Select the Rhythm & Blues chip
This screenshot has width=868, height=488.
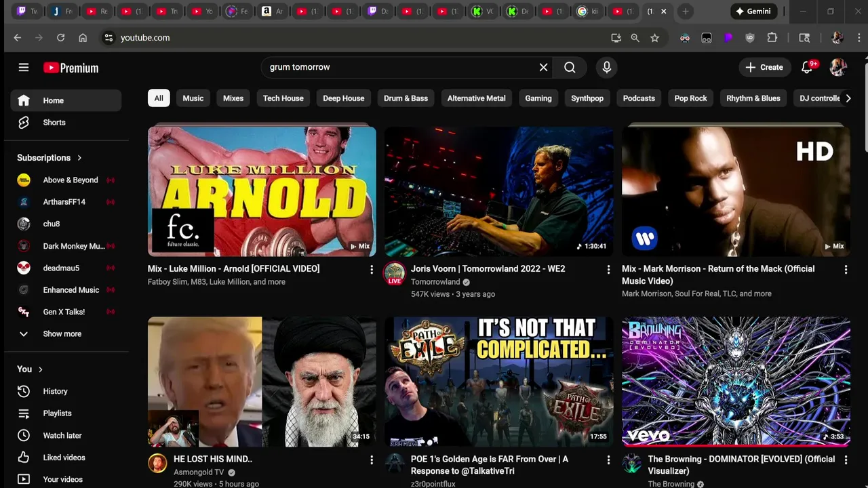pos(753,98)
